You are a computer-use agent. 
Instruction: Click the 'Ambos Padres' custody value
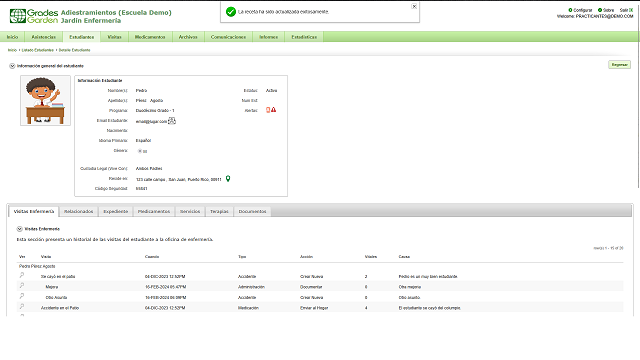point(149,169)
